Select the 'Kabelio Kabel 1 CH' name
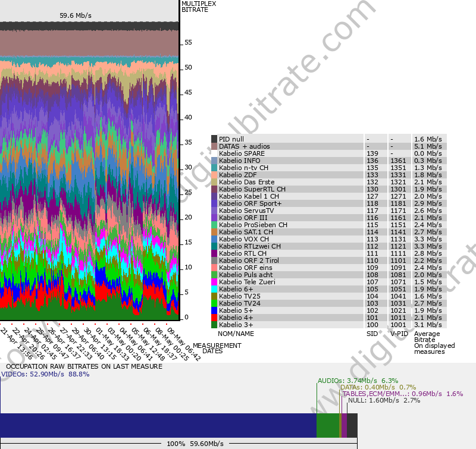The width and height of the screenshot is (476, 449). click(249, 196)
